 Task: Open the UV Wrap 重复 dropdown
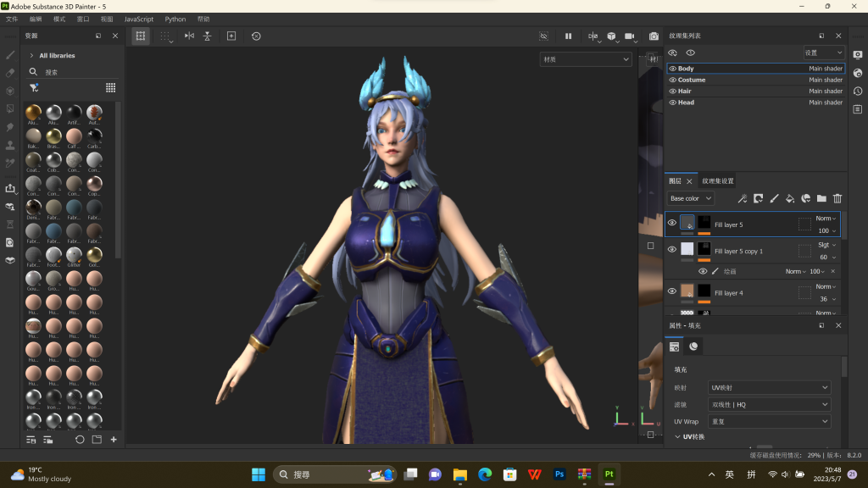click(770, 421)
